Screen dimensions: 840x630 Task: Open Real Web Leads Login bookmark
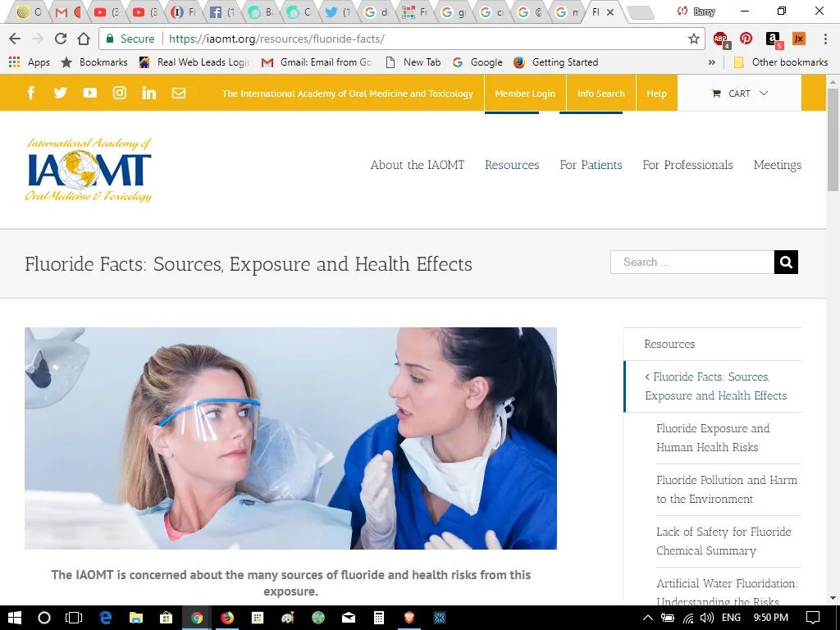[x=194, y=62]
